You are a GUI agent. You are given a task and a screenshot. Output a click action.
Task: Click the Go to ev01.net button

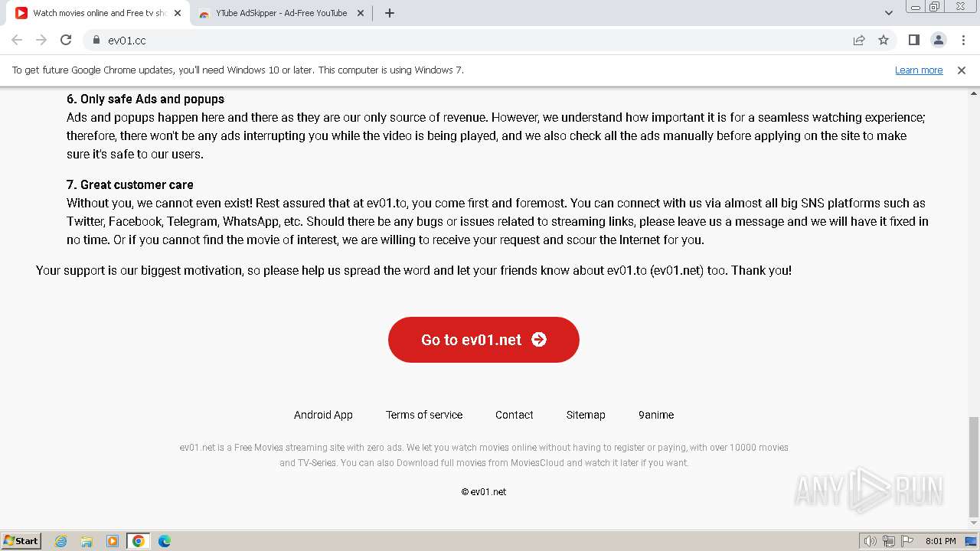[484, 340]
